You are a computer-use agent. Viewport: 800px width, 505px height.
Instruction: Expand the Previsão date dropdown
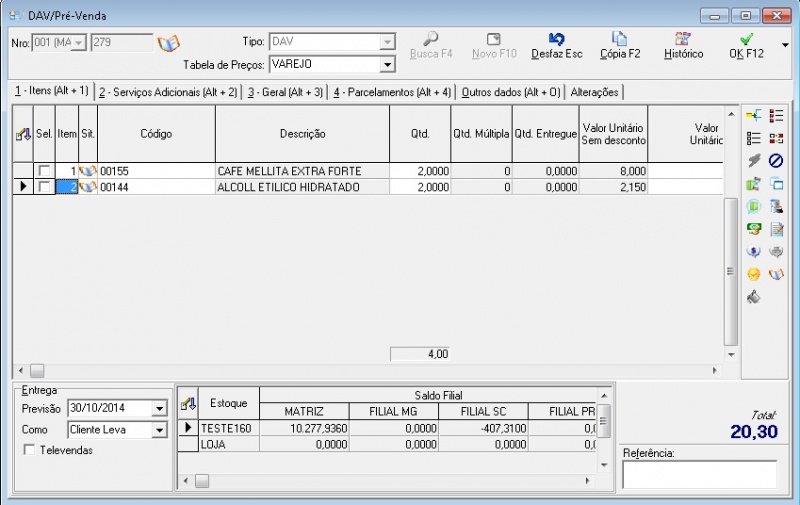(159, 408)
